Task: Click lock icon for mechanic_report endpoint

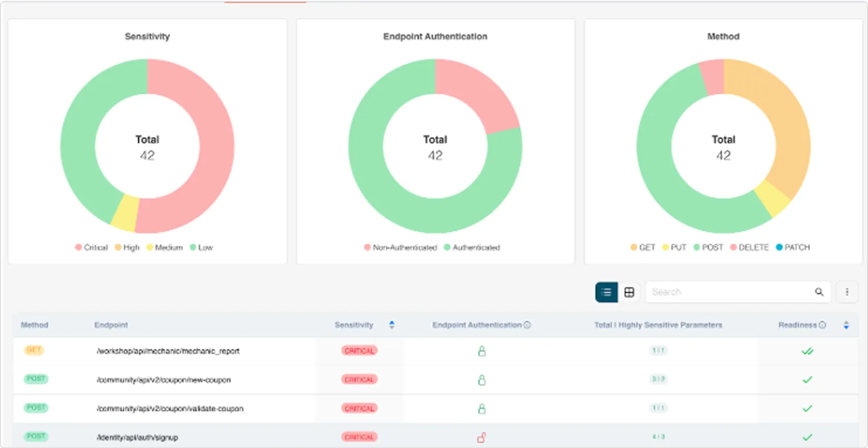Action: coord(482,351)
